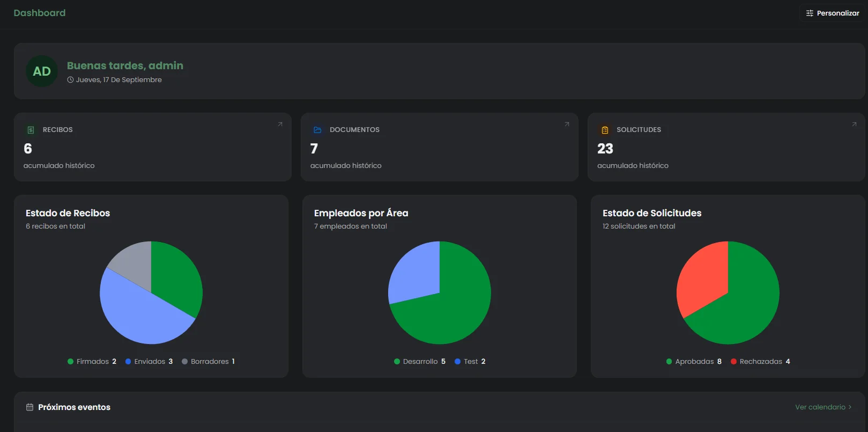Screen dimensions: 868x432
Task: Click the Personalizar button
Action: pyautogui.click(x=833, y=13)
